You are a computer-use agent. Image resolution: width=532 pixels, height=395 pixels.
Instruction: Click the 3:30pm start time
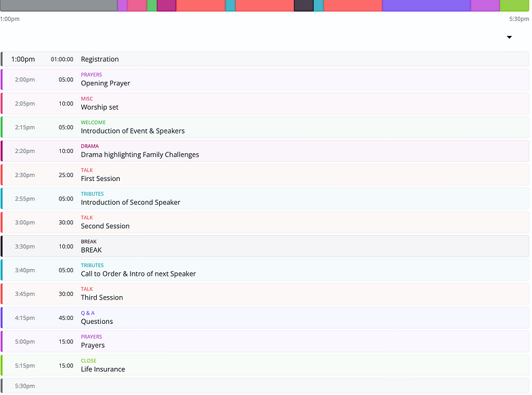point(25,247)
